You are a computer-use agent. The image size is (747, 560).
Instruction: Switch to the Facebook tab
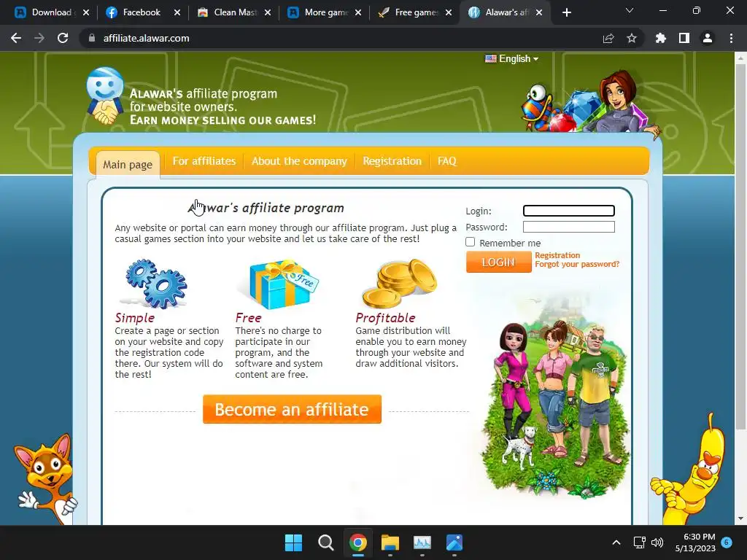coord(134,13)
